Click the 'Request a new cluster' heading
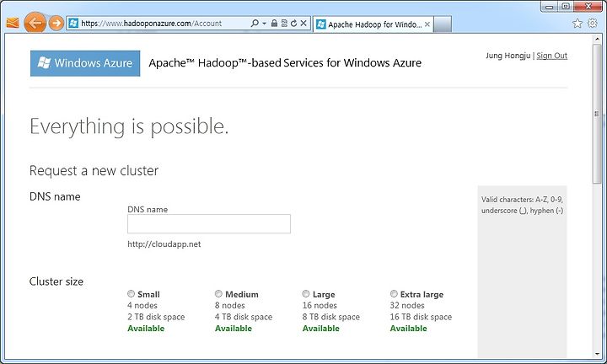The height and width of the screenshot is (364, 607). click(94, 170)
